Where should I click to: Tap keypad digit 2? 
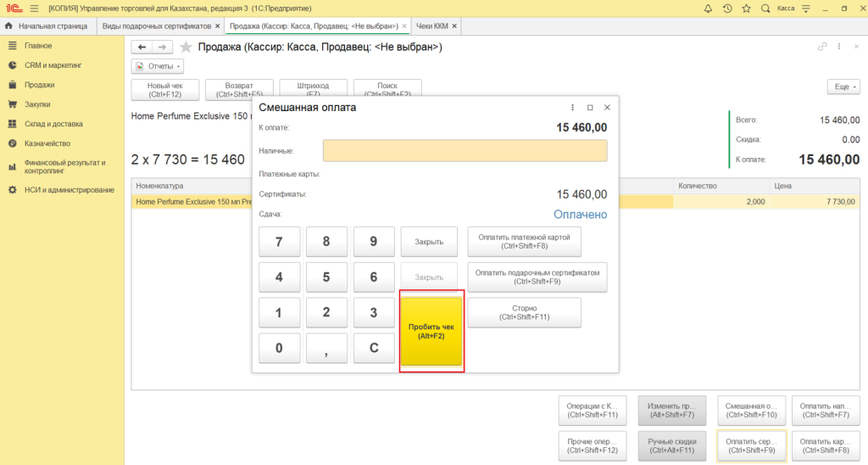pos(326,312)
